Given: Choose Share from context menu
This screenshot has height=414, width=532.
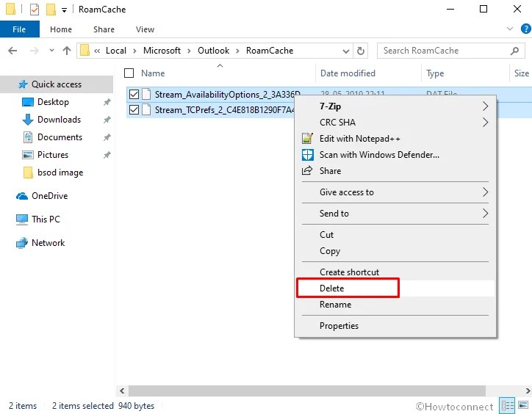Looking at the screenshot, I should pyautogui.click(x=395, y=171).
